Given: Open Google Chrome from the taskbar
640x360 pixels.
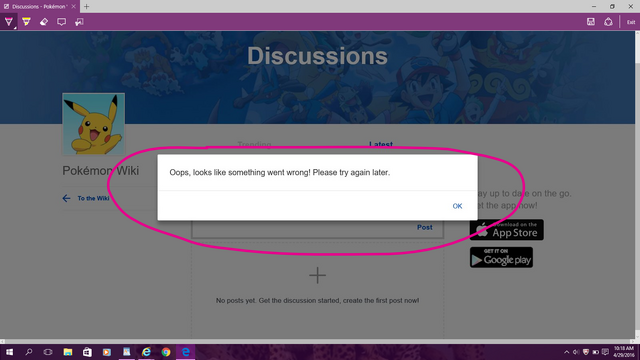Looking at the screenshot, I should [x=166, y=352].
